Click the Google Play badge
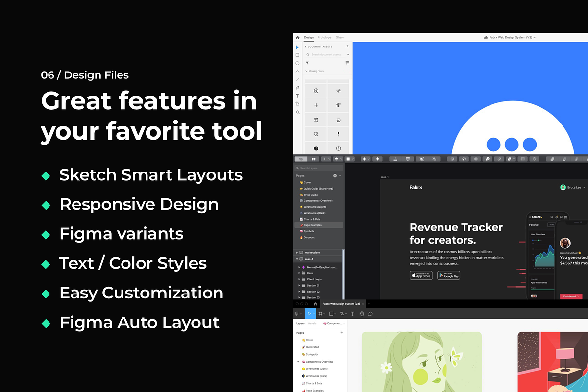588x392 pixels. pos(448,275)
